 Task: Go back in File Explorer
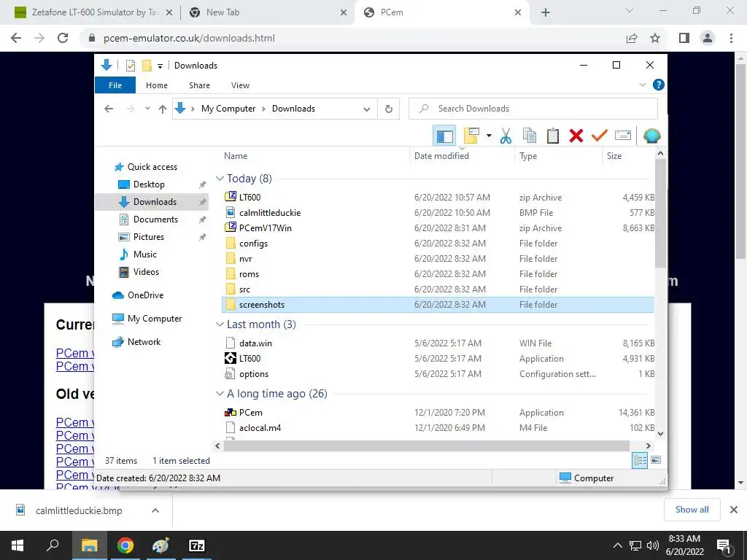pyautogui.click(x=109, y=109)
